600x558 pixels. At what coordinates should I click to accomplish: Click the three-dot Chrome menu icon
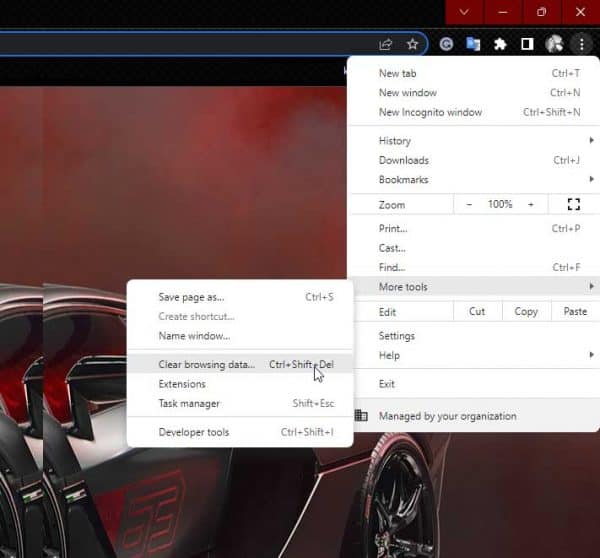pyautogui.click(x=581, y=44)
